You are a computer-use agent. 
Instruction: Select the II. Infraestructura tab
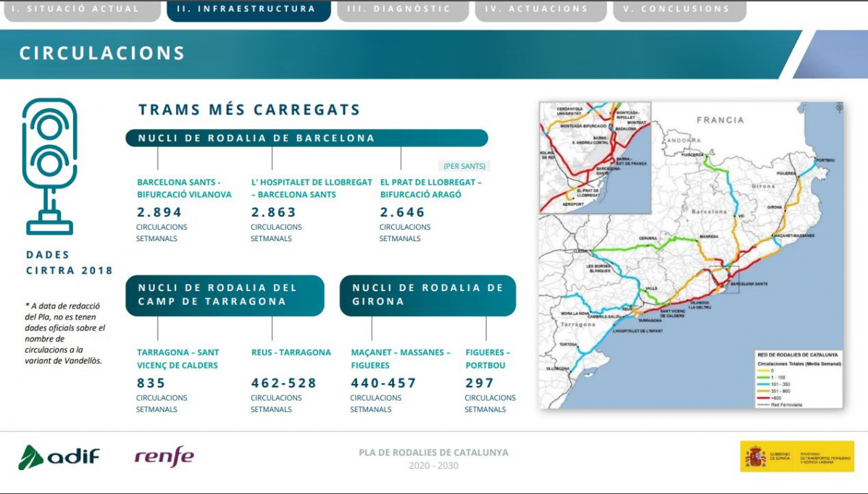click(249, 11)
